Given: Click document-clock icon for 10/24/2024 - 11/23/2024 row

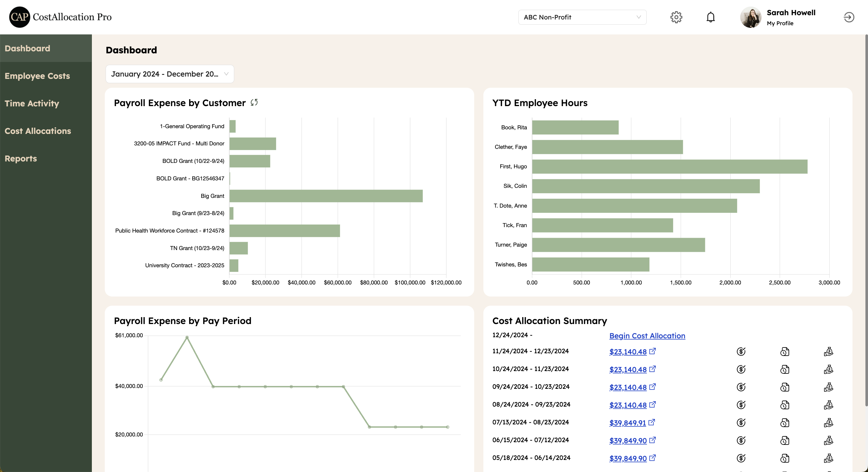Looking at the screenshot, I should (x=784, y=369).
